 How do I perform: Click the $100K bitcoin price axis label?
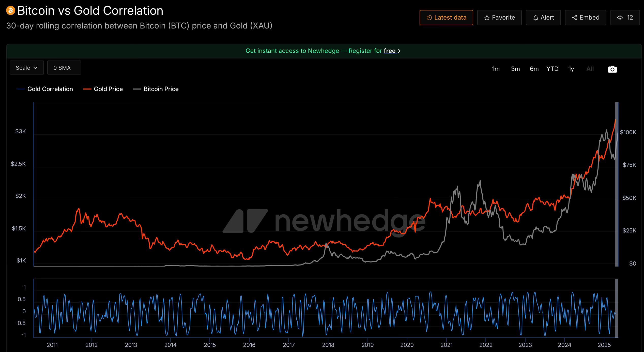(628, 132)
